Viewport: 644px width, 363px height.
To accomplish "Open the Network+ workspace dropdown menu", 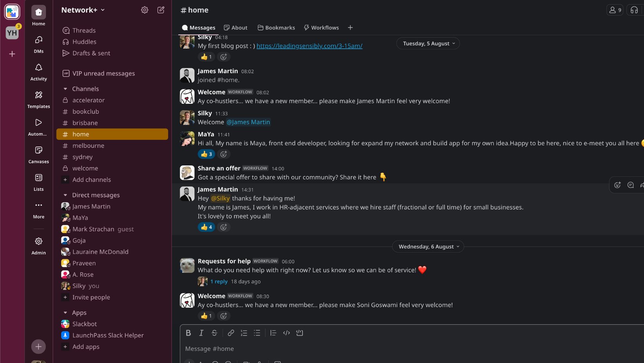I will [83, 10].
